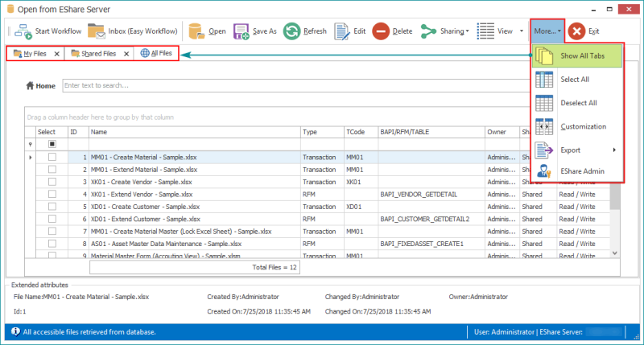Click the red Exit icon
Viewport: 644px width, 345px height.
pyautogui.click(x=576, y=31)
